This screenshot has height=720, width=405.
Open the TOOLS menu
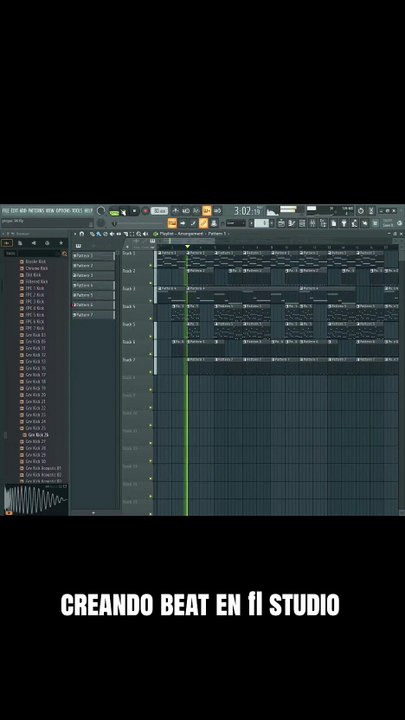(x=77, y=210)
